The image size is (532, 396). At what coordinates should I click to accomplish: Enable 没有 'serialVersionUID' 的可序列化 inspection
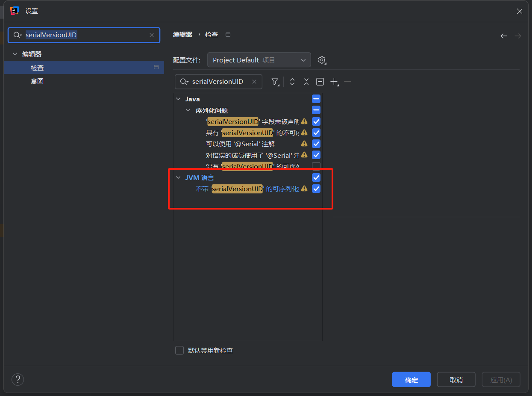tap(316, 166)
